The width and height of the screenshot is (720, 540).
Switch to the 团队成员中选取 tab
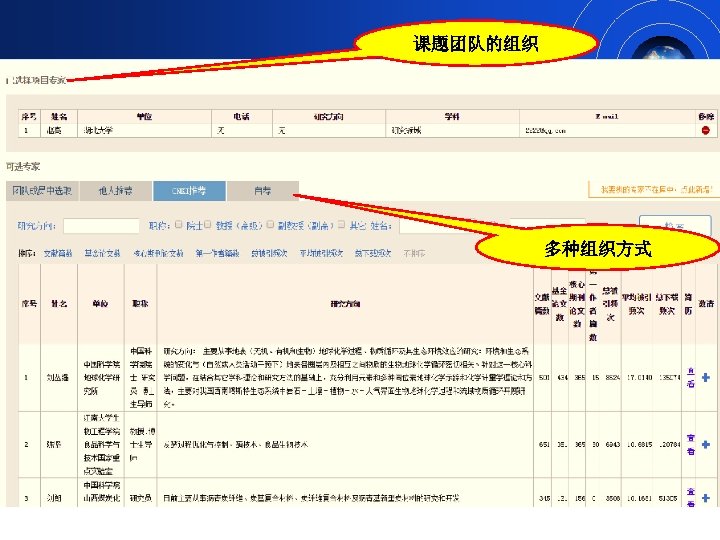tap(42, 191)
